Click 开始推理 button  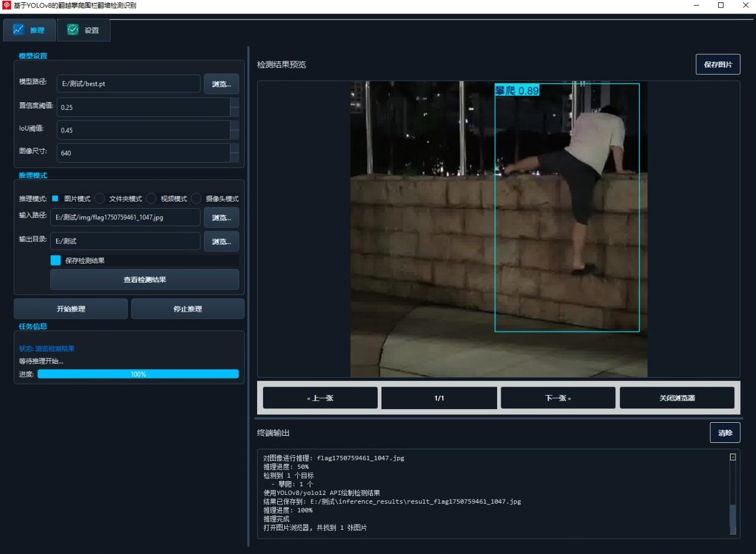71,309
